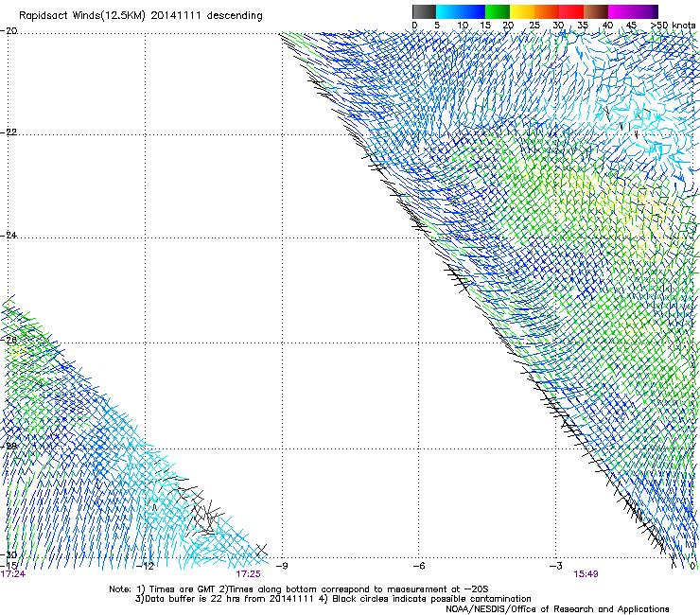
Task: Click the cyan-to-blue 5-15 knots legend band
Action: [461, 11]
